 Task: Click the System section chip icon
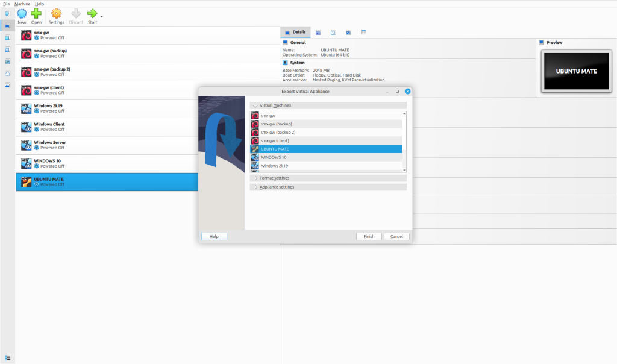[x=285, y=63]
